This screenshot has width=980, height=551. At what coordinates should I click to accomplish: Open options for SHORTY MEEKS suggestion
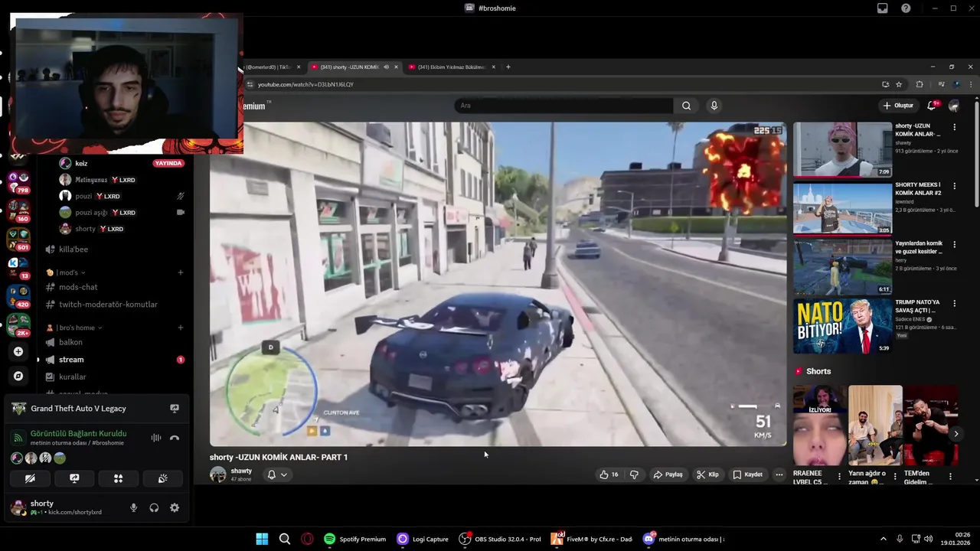(954, 186)
